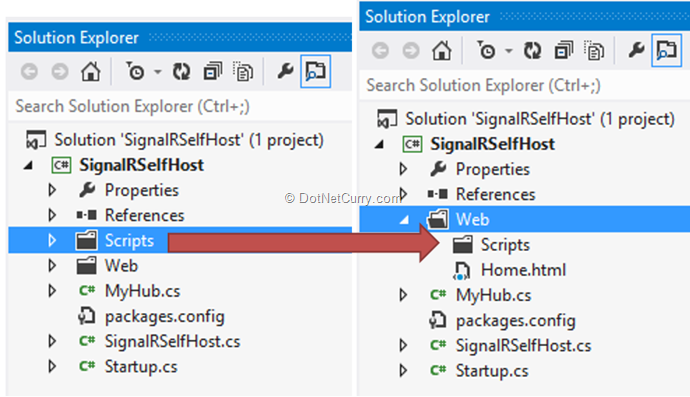Expand Startup.cs node in left panel
This screenshot has height=397, width=690.
[52, 367]
